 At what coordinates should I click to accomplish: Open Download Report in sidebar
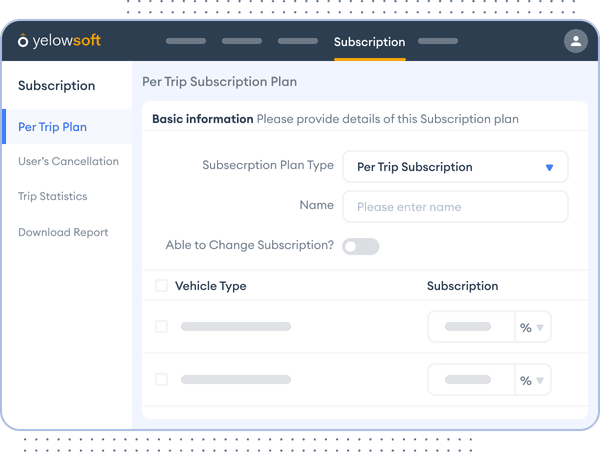[63, 232]
